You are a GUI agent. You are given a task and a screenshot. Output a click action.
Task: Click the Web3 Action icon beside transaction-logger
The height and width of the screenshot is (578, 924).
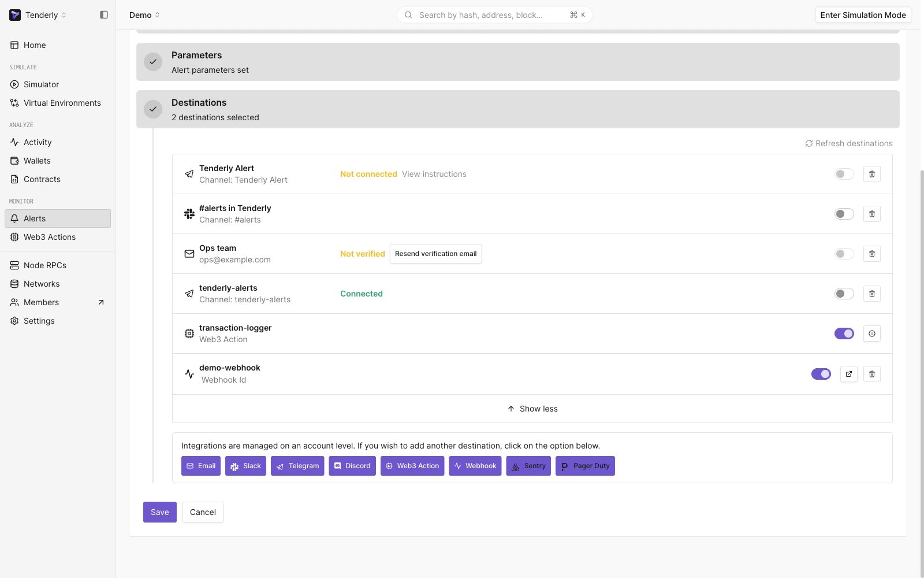[189, 334]
